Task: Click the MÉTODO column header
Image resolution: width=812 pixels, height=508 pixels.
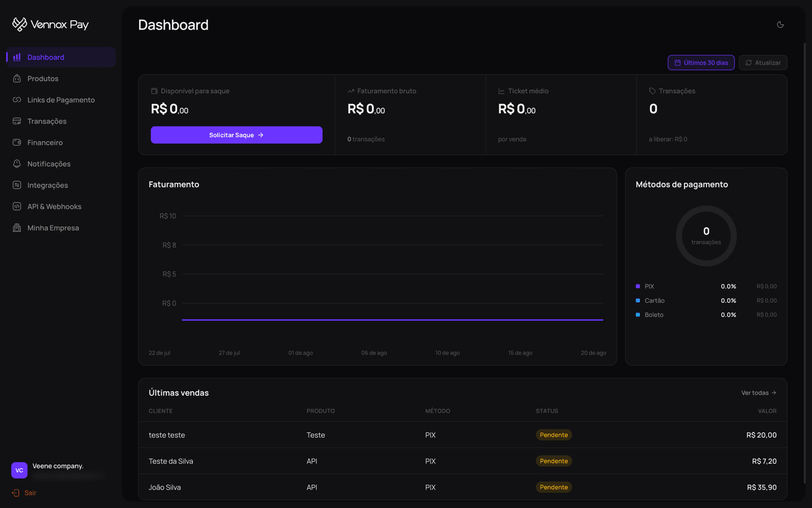Action: 437,411
